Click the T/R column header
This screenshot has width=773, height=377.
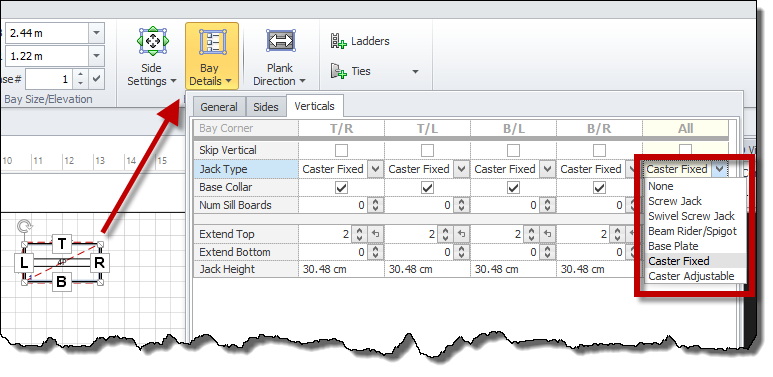[341, 129]
